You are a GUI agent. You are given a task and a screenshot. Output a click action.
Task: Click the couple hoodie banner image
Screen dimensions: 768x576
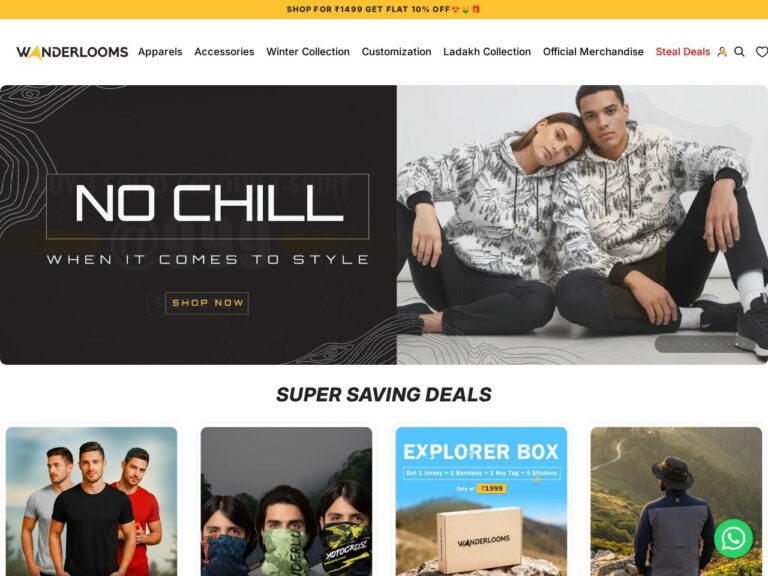582,225
